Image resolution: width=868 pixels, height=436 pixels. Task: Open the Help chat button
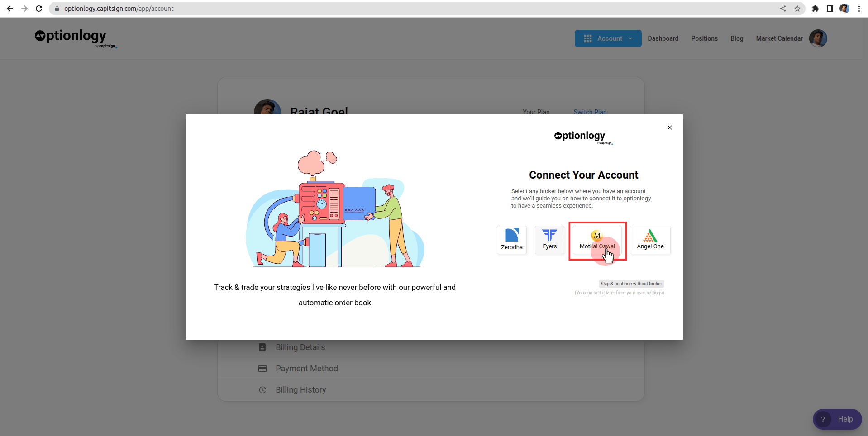tap(837, 419)
